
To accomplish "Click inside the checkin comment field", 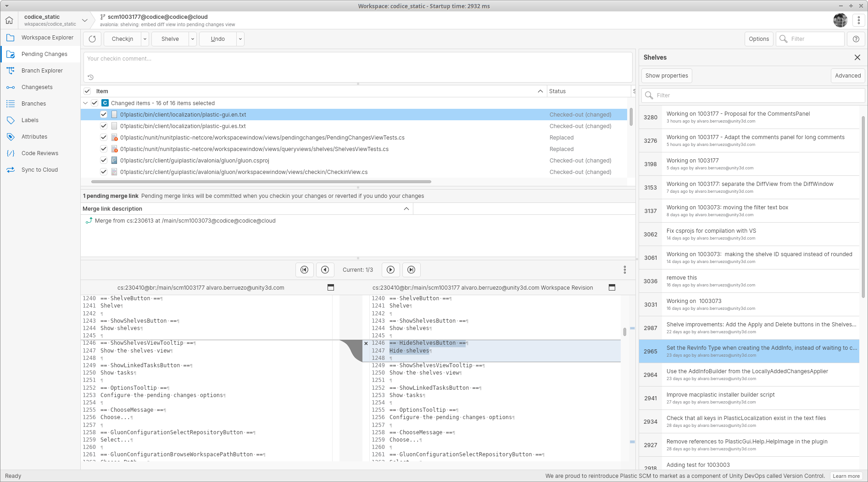I will click(x=358, y=64).
